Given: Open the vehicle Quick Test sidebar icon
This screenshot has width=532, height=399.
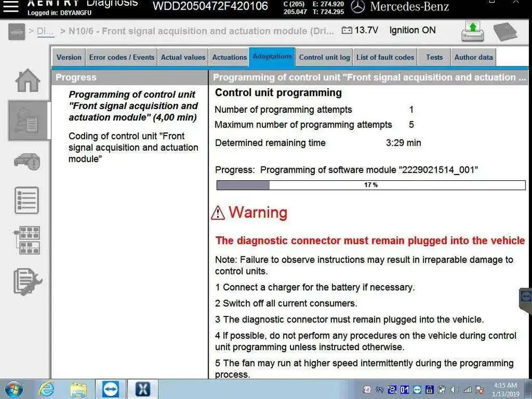Looking at the screenshot, I should [26, 160].
